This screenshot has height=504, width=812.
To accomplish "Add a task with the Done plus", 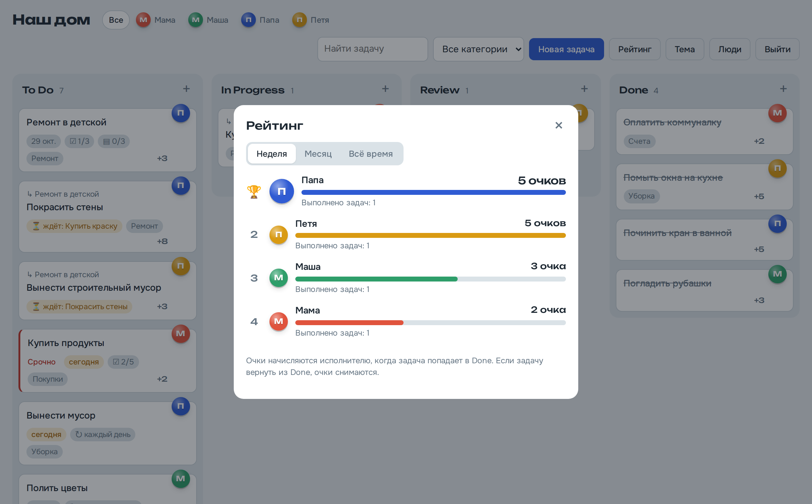I will click(783, 89).
